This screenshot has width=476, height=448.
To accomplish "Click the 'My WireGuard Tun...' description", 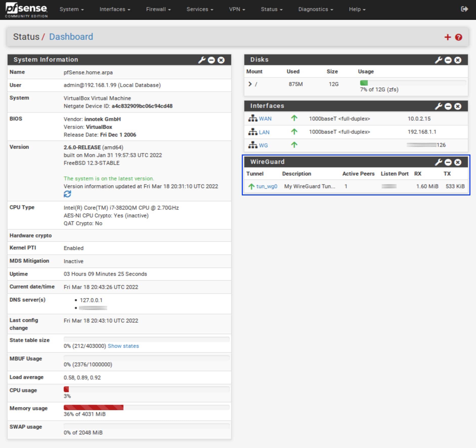I will (x=310, y=186).
